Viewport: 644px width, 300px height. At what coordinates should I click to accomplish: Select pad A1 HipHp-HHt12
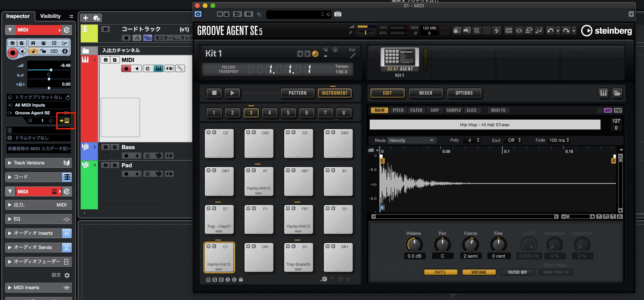point(259,182)
